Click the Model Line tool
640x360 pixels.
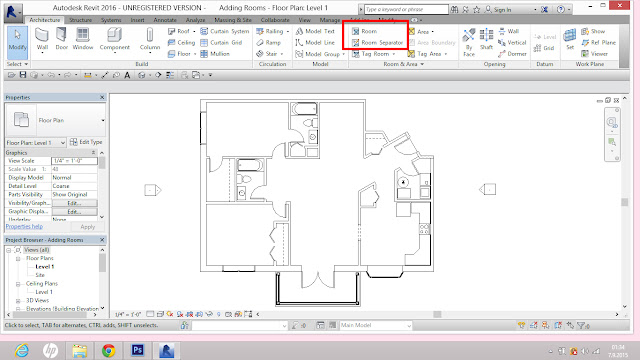tap(315, 42)
